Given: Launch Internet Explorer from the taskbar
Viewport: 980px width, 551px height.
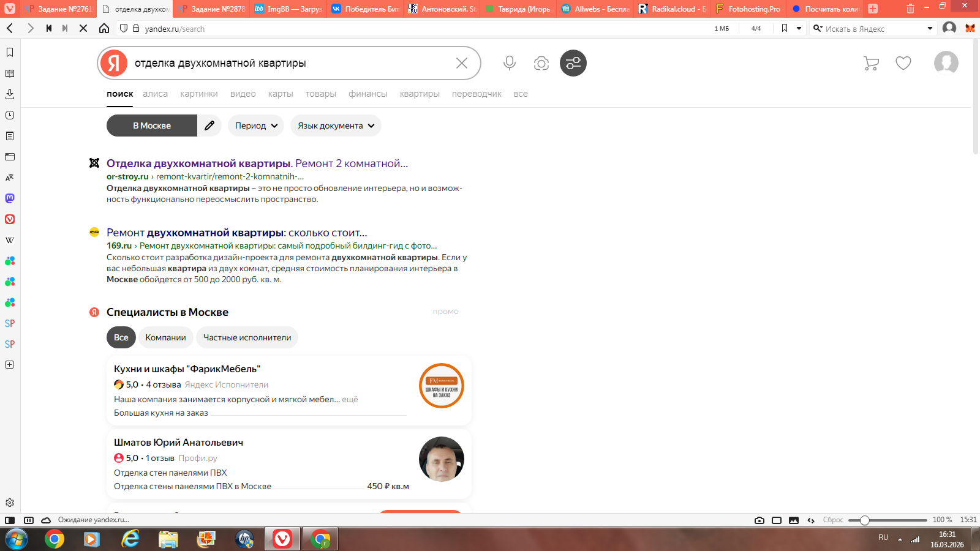Looking at the screenshot, I should coord(130,539).
